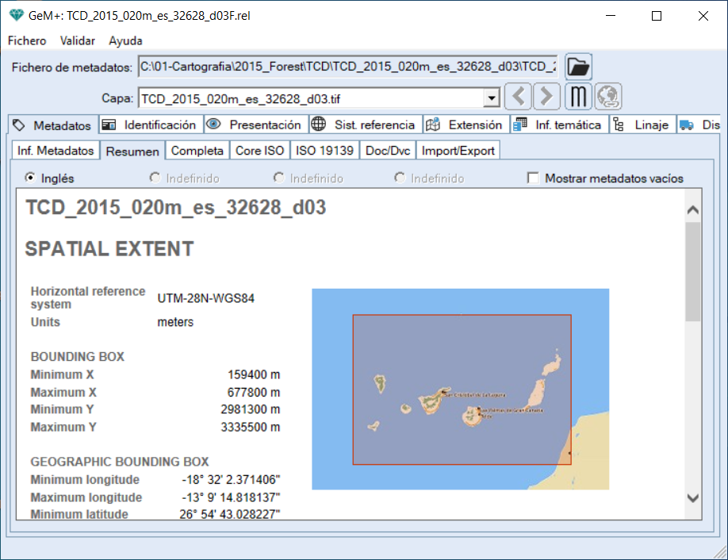Select the Inglés radio button
Screen dimensions: 728x560
tap(31, 178)
